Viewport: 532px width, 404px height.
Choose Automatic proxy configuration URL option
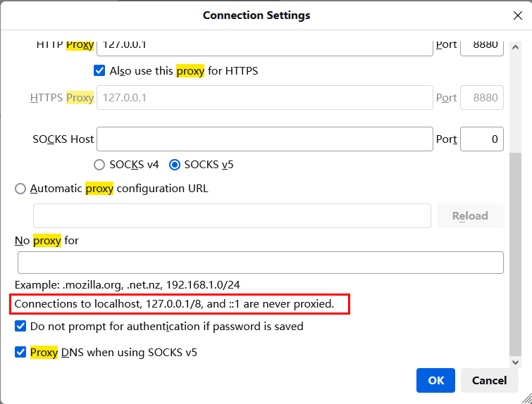[20, 189]
